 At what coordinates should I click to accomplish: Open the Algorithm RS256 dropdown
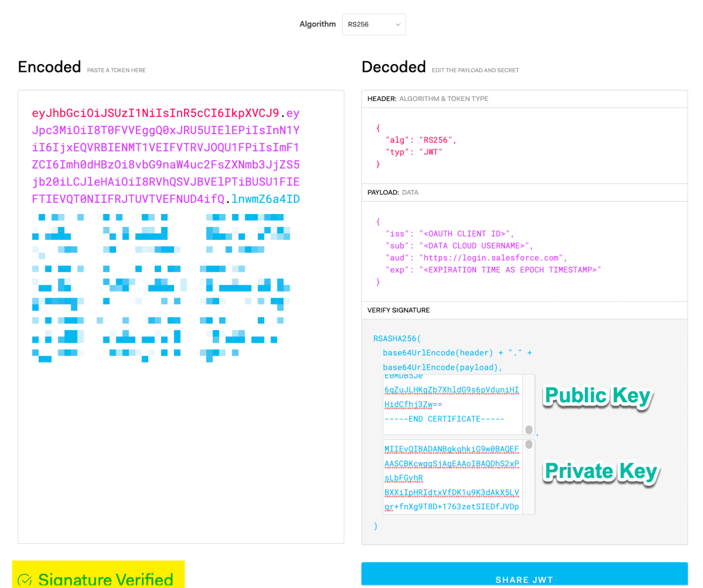(374, 24)
